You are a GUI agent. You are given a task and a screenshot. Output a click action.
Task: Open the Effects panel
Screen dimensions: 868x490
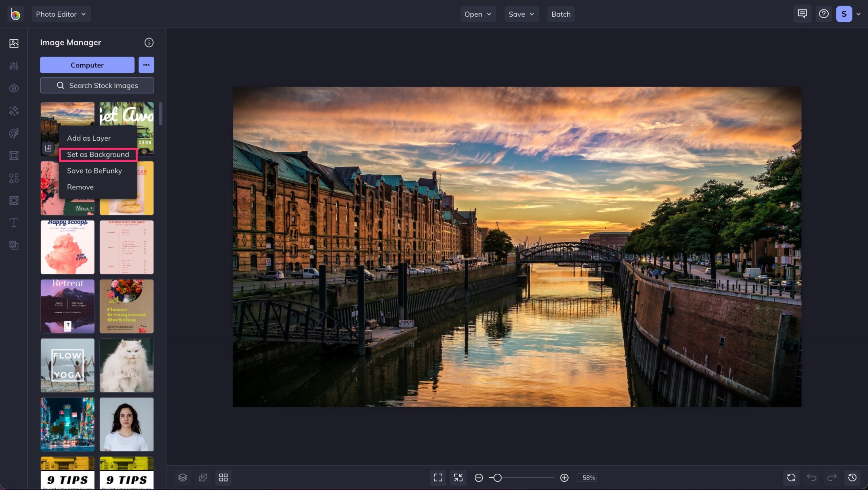(x=14, y=88)
